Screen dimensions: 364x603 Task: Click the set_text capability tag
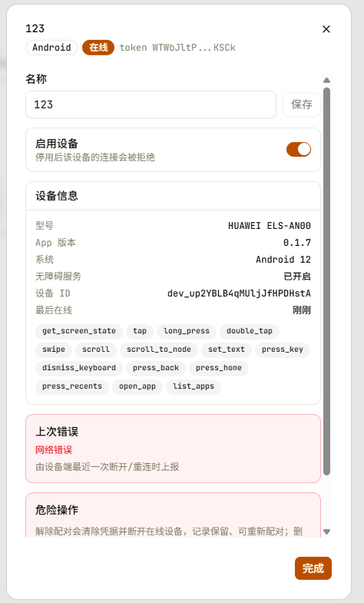point(227,350)
